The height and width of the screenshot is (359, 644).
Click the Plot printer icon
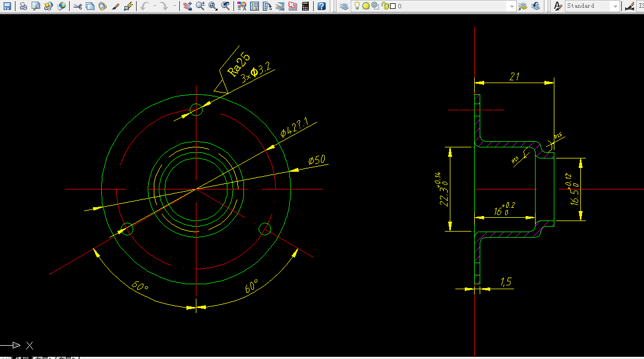(x=23, y=6)
